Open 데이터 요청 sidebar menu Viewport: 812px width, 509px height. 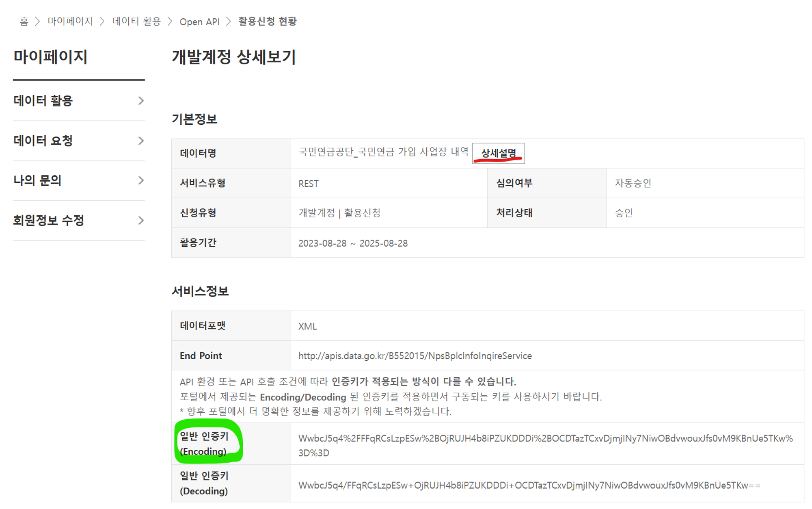tap(43, 141)
